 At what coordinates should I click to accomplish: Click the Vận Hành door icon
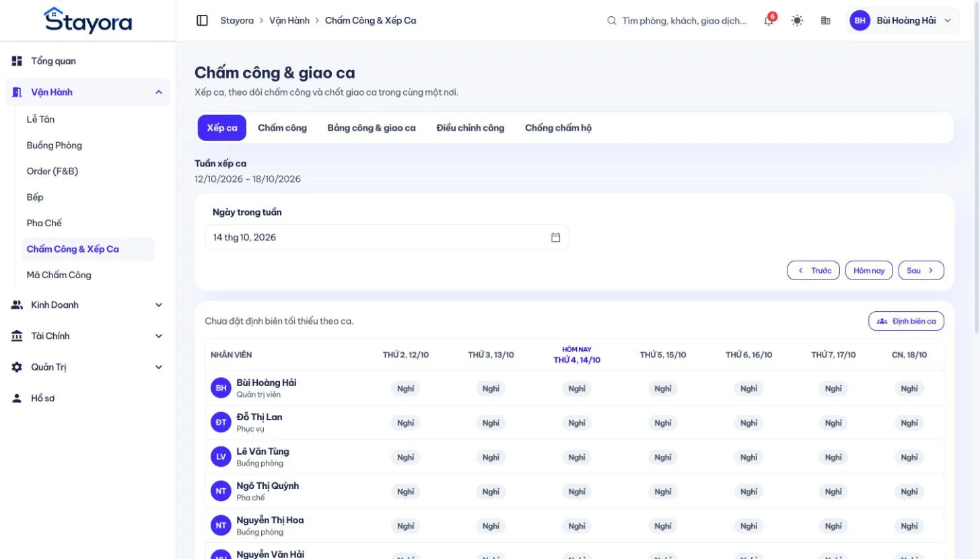[x=17, y=92]
